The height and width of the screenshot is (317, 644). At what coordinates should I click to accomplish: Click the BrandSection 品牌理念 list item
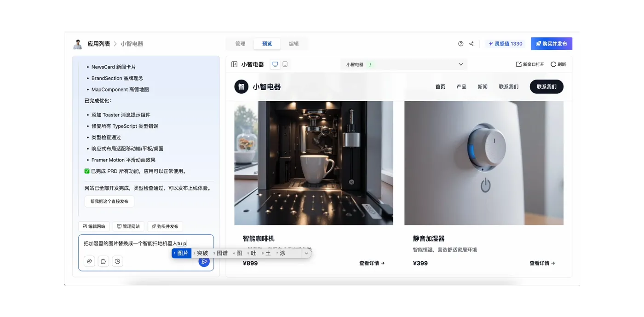click(117, 78)
